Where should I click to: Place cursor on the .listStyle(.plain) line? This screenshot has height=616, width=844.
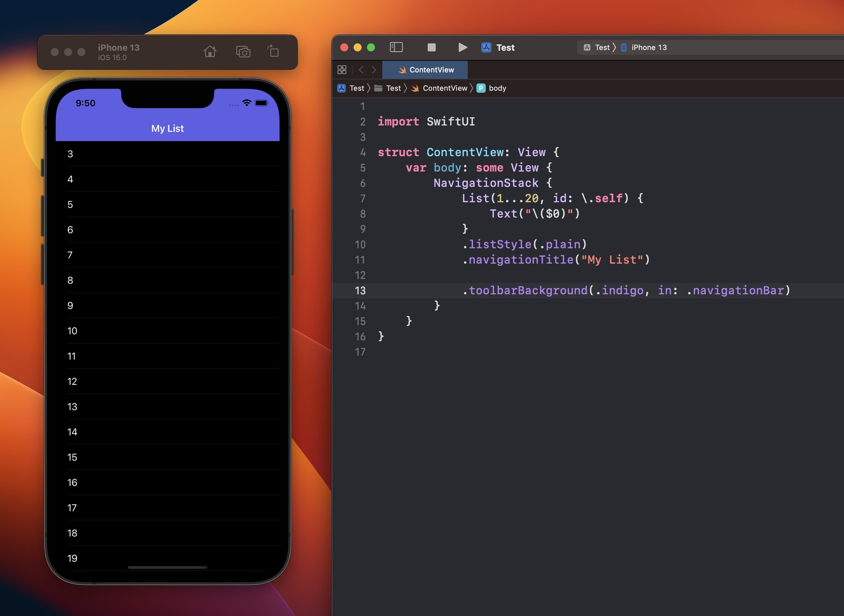[x=524, y=244]
